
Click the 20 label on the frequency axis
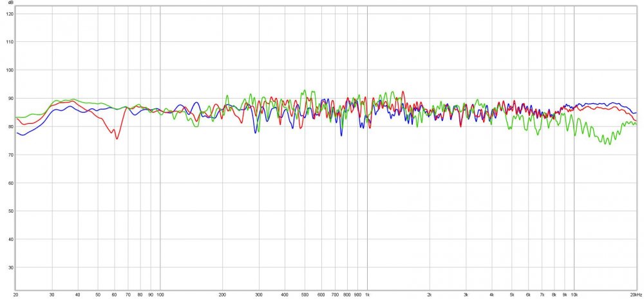tap(15, 295)
